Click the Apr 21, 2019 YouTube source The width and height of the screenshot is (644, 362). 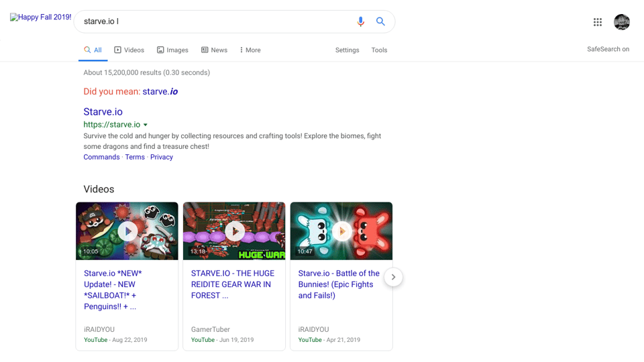click(329, 340)
